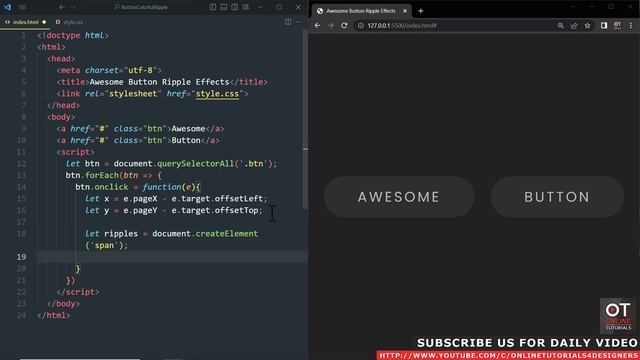Click the 'forEach' call on line 13

point(102,176)
